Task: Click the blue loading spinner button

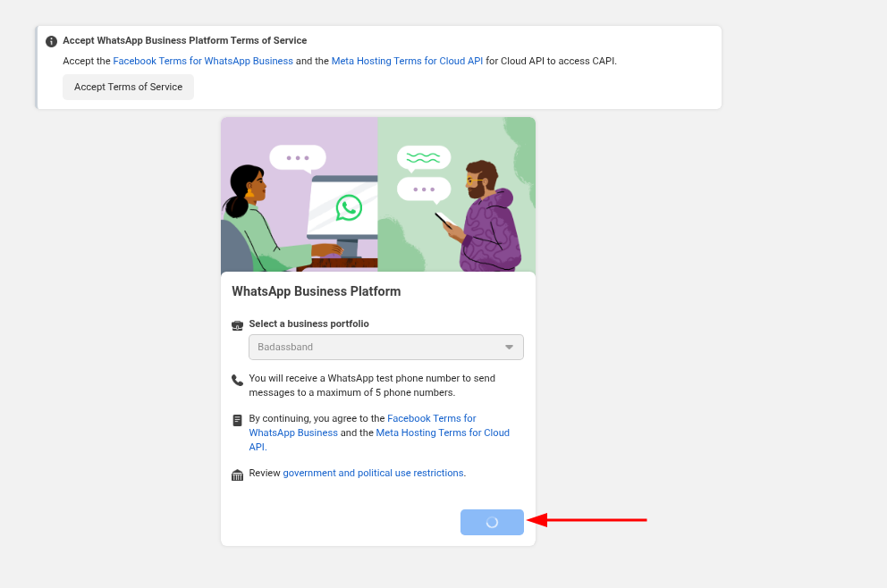Action: [x=492, y=522]
